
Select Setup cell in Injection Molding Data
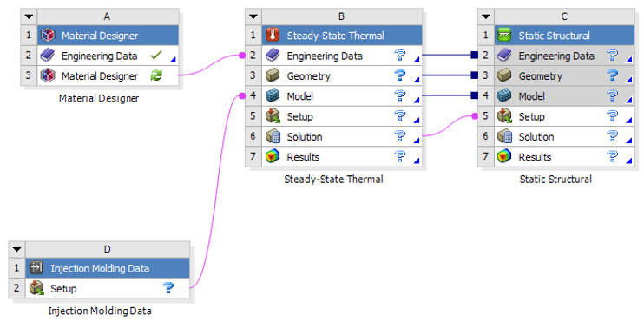pos(108,288)
